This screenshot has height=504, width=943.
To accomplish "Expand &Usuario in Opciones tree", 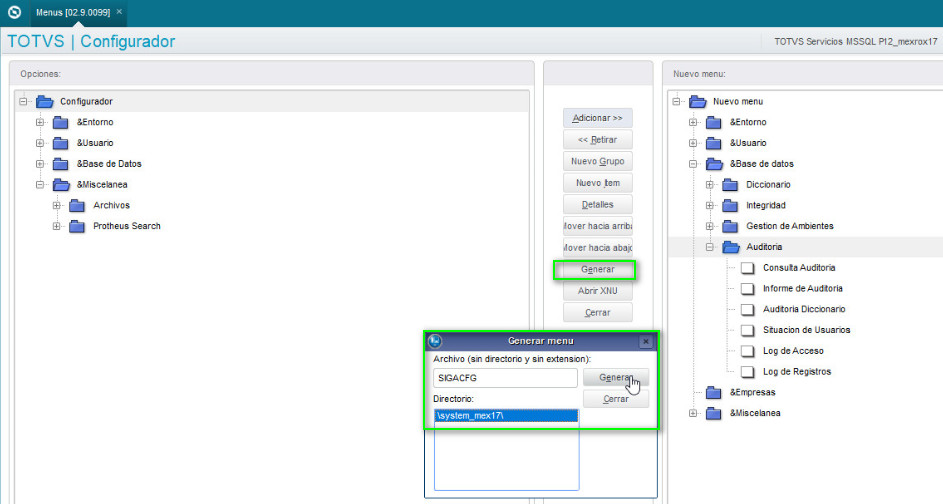I will click(40, 143).
